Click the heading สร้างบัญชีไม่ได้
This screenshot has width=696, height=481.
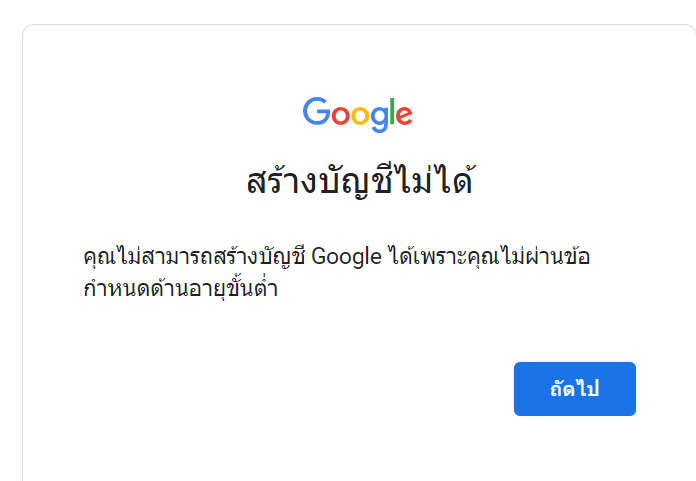coord(360,180)
